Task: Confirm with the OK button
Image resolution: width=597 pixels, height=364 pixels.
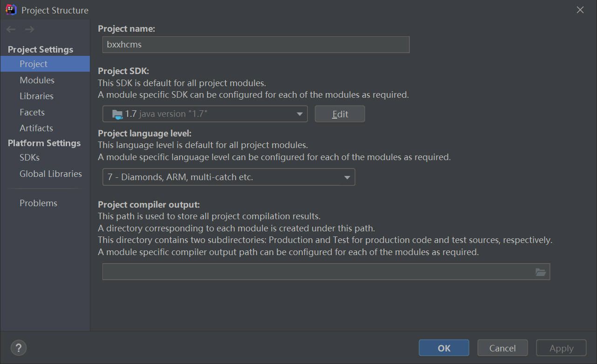Action: [x=444, y=348]
